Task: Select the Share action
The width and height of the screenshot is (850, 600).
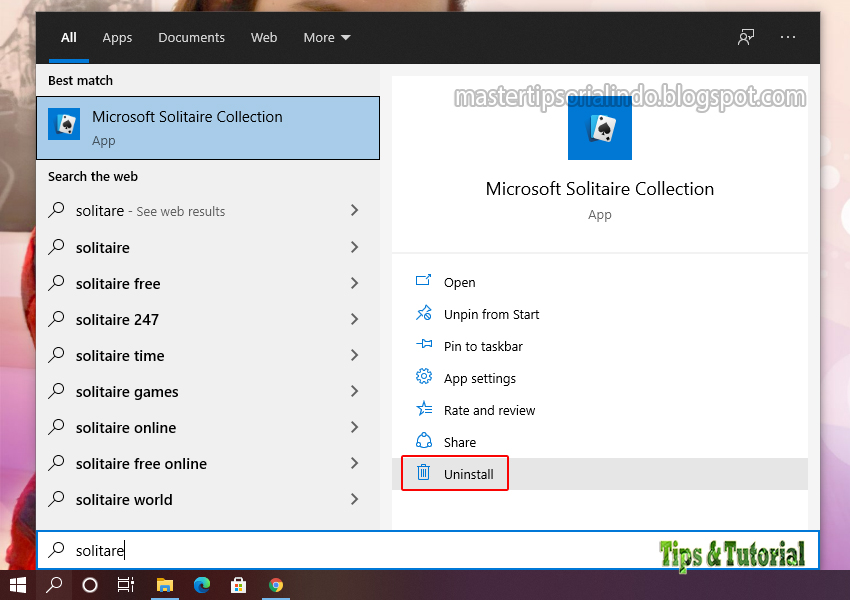Action: [x=600, y=442]
